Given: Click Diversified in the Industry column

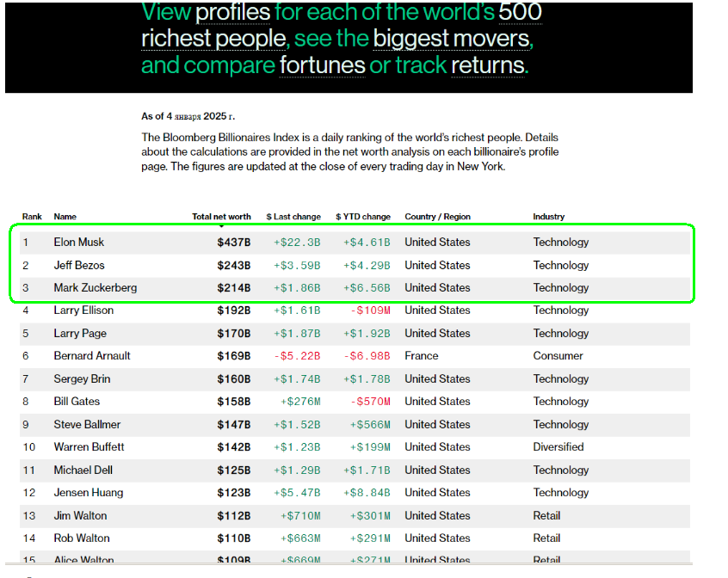Looking at the screenshot, I should coord(558,446).
